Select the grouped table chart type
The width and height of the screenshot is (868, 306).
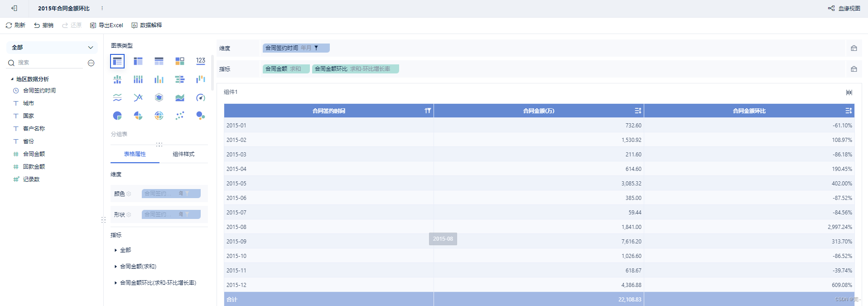click(x=117, y=61)
